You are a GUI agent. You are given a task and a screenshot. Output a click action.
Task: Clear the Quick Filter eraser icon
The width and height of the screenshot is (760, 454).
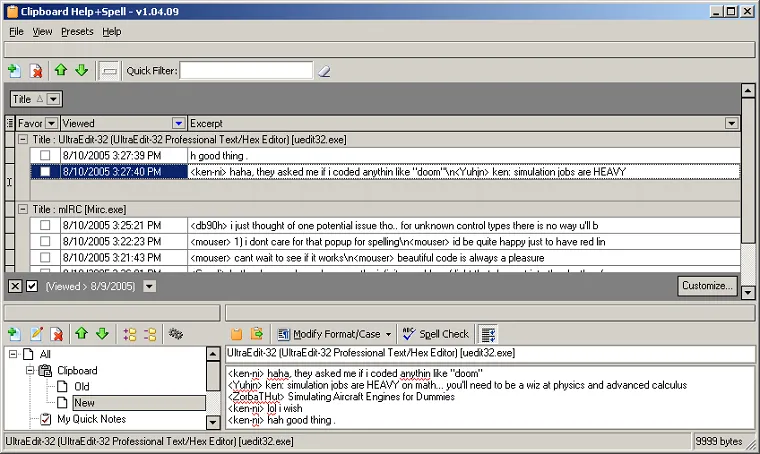[x=324, y=71]
